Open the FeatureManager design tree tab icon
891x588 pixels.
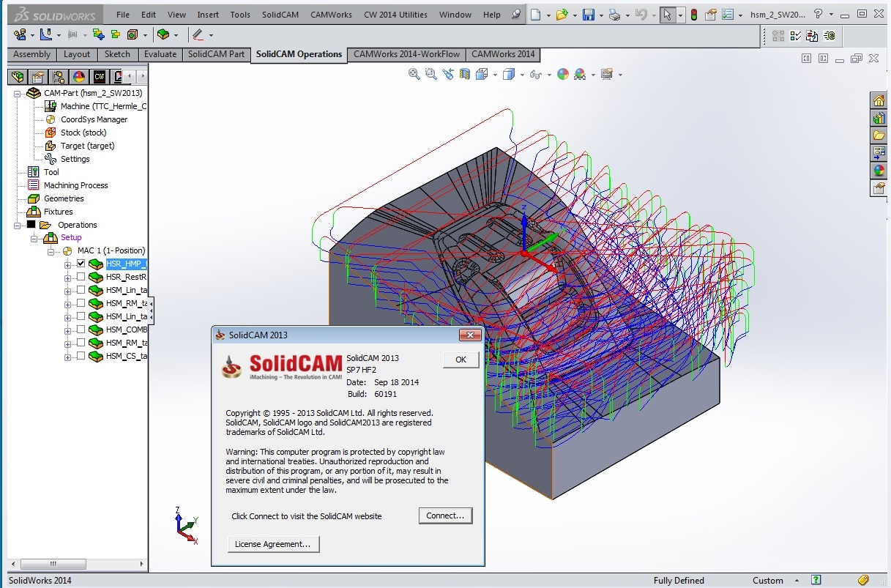coord(18,76)
